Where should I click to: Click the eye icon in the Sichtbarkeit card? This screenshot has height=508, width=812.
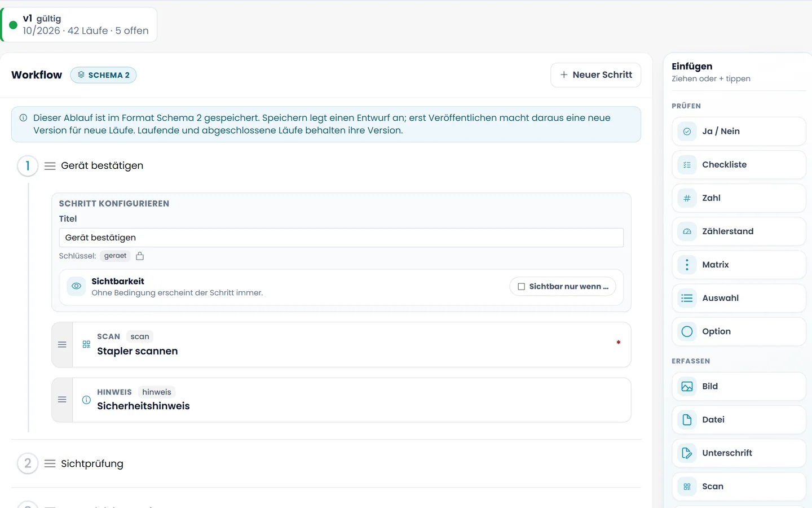76,286
